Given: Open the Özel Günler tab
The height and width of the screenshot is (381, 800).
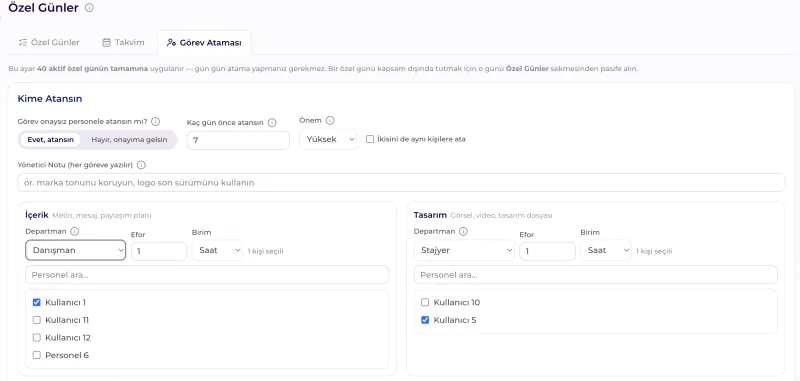Looking at the screenshot, I should tap(49, 42).
